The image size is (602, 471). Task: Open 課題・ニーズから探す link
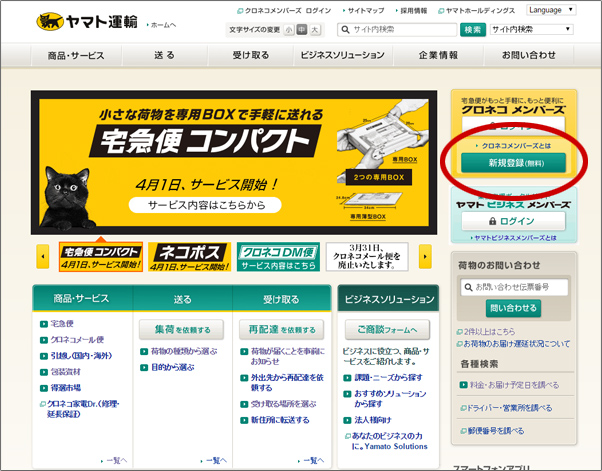point(383,378)
